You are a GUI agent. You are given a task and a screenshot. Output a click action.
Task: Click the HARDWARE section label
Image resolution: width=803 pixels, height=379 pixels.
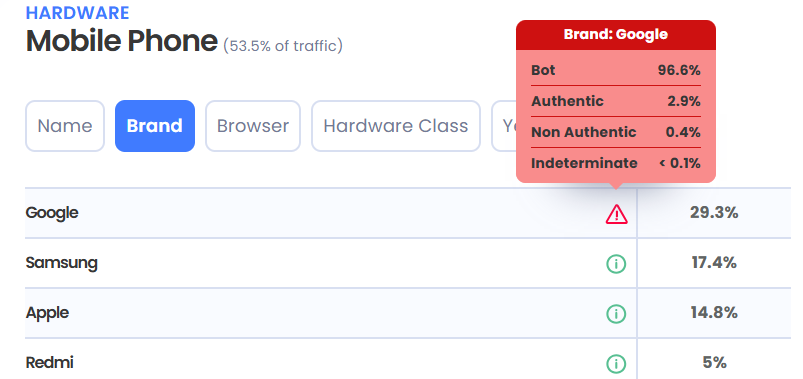[77, 13]
